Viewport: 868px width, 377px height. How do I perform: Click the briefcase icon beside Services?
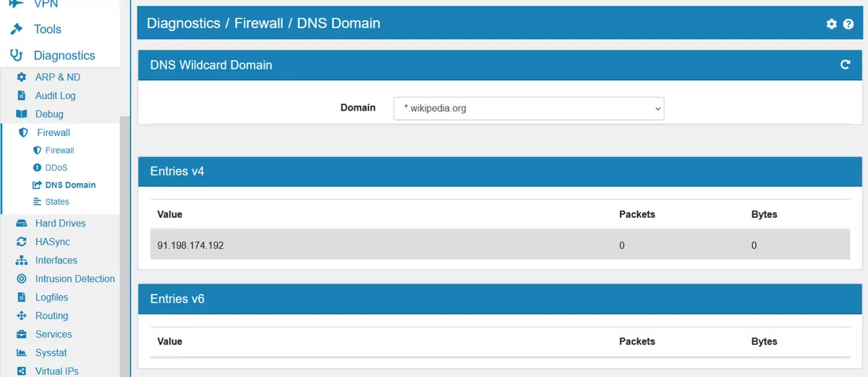click(x=22, y=334)
